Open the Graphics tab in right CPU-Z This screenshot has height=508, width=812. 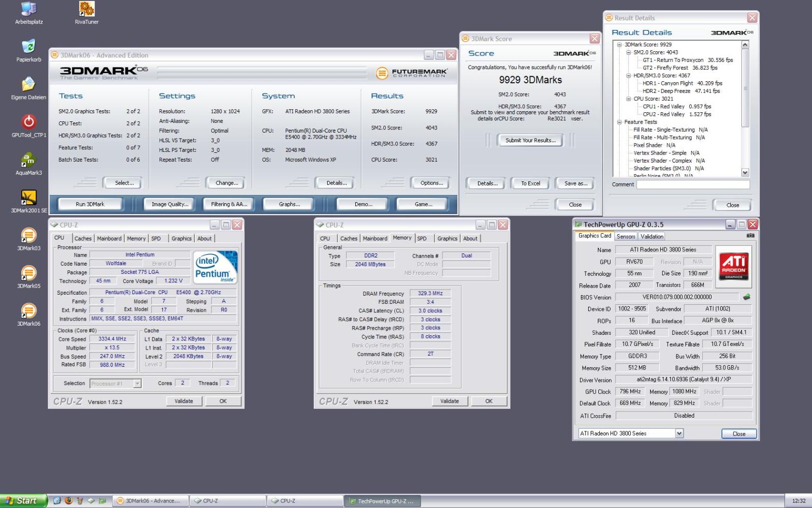point(447,238)
